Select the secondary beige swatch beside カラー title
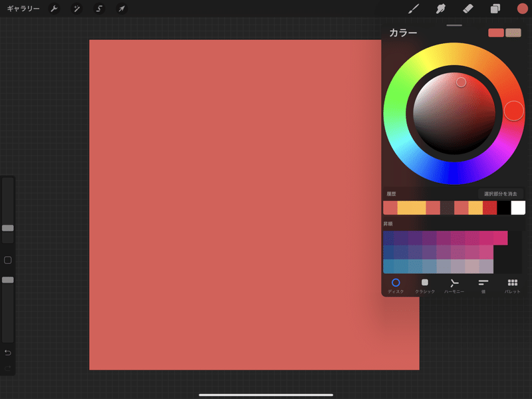Screen dimensions: 532x399 (x=513, y=33)
